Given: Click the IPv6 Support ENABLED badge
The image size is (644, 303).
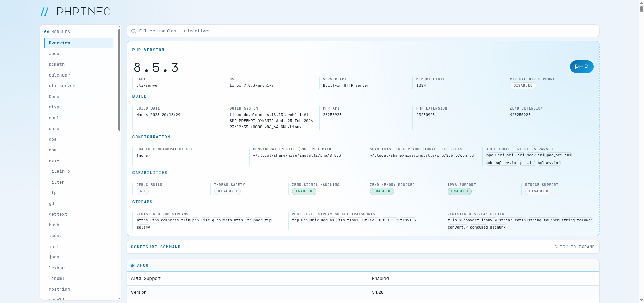Looking at the screenshot, I should click(x=460, y=191).
